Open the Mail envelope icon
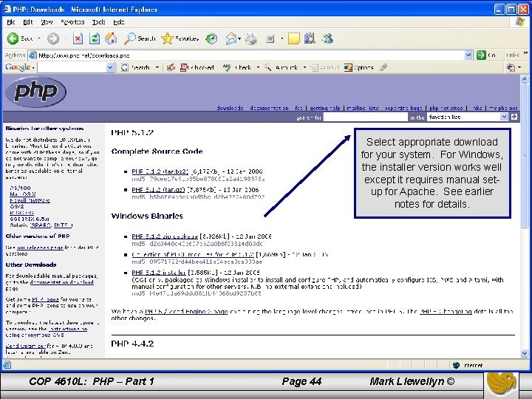Screen dimensions: 532x399 pos(231,38)
